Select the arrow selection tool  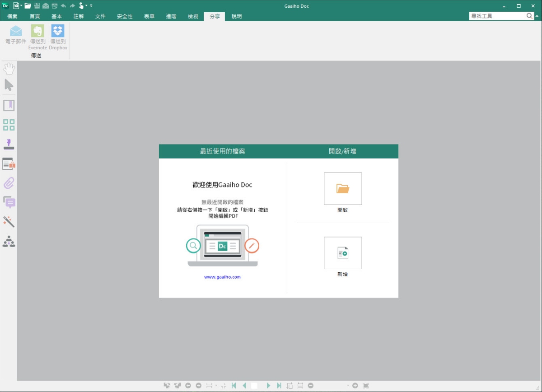pos(9,85)
